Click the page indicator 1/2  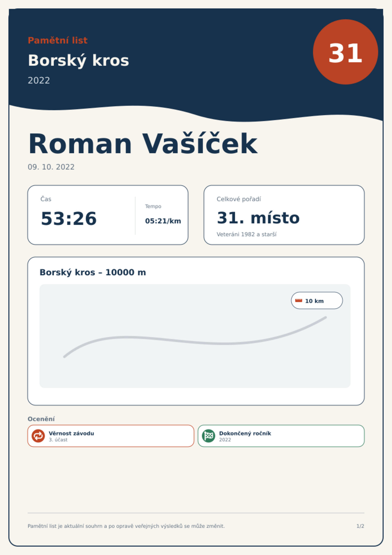(x=360, y=526)
